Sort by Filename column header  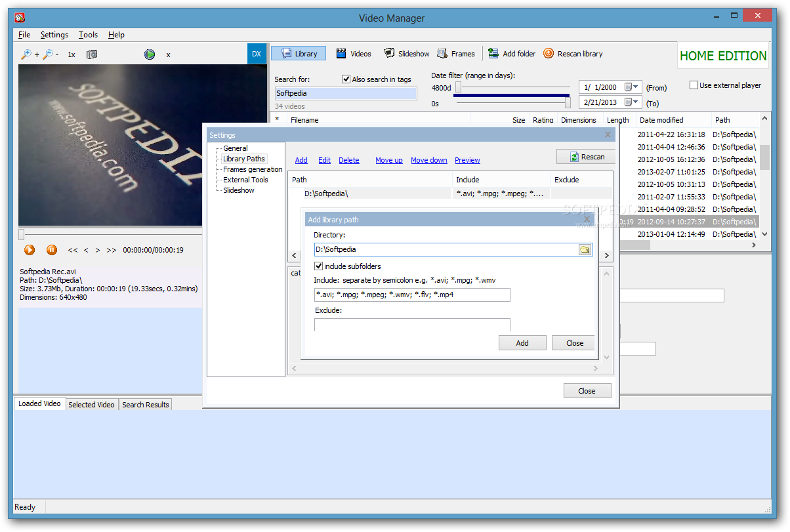[377, 120]
